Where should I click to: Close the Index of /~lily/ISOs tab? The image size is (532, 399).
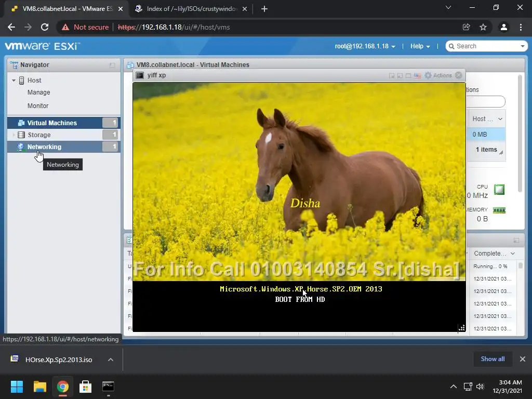[245, 9]
